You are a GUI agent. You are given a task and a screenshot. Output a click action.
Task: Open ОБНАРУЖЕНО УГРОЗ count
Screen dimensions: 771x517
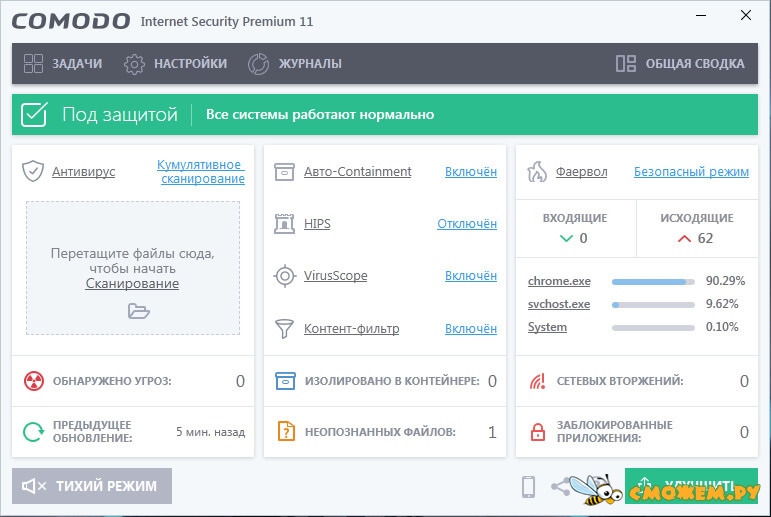[240, 381]
